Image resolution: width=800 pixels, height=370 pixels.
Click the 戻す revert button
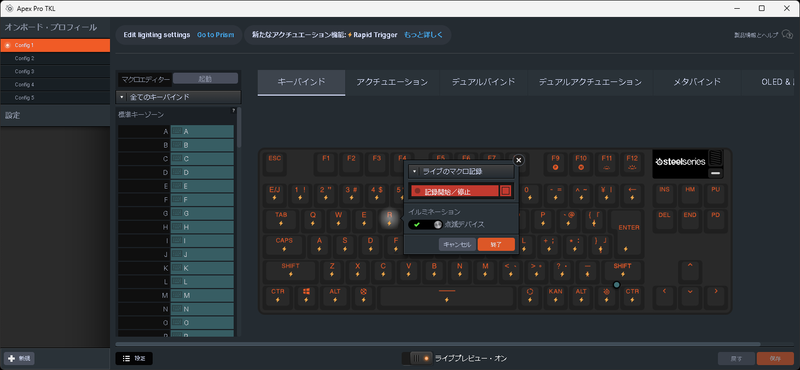pos(736,358)
